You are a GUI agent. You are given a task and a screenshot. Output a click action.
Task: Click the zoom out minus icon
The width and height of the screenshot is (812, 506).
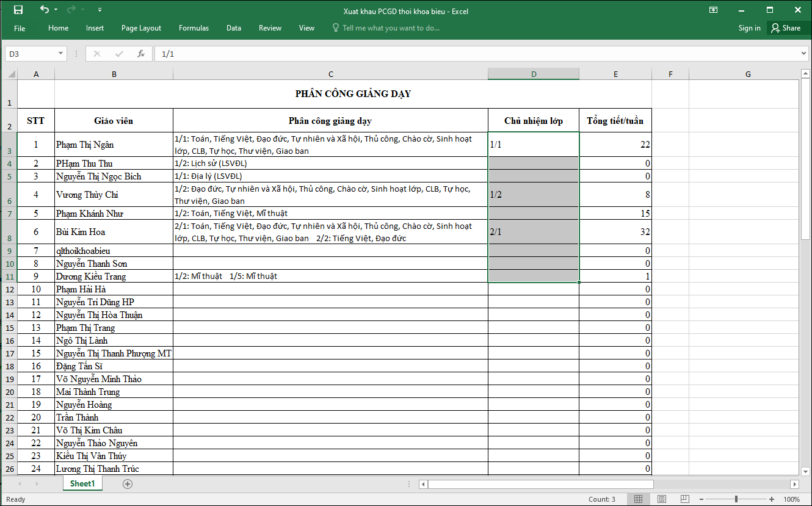pyautogui.click(x=701, y=499)
